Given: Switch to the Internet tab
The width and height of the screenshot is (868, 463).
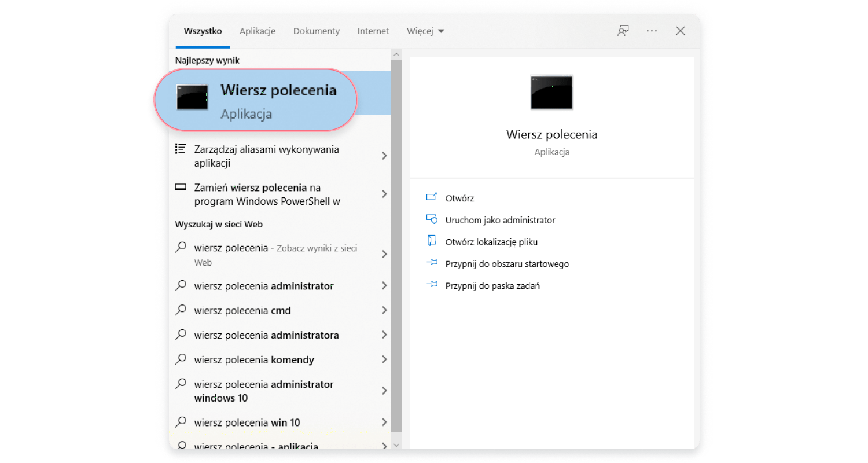Looking at the screenshot, I should click(x=373, y=31).
